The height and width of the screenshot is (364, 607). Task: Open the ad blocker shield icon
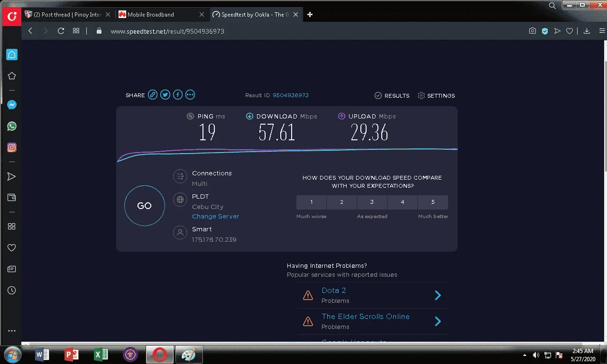point(545,31)
